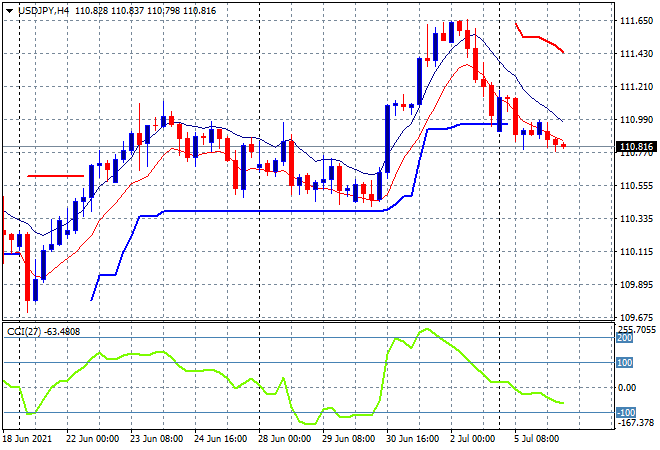This screenshot has width=660, height=450.
Task: Click the CCI(27) -63.4808 indicator label
Action: coord(43,332)
